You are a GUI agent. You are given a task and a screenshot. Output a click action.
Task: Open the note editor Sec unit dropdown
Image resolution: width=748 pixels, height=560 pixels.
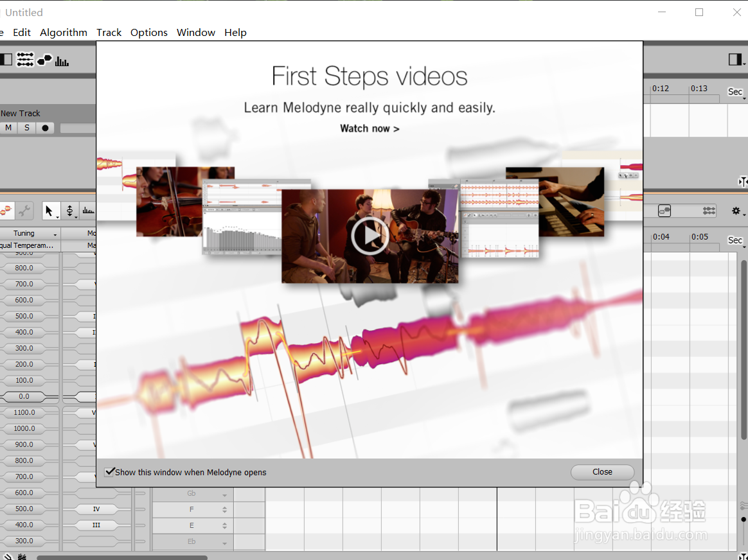tap(736, 240)
